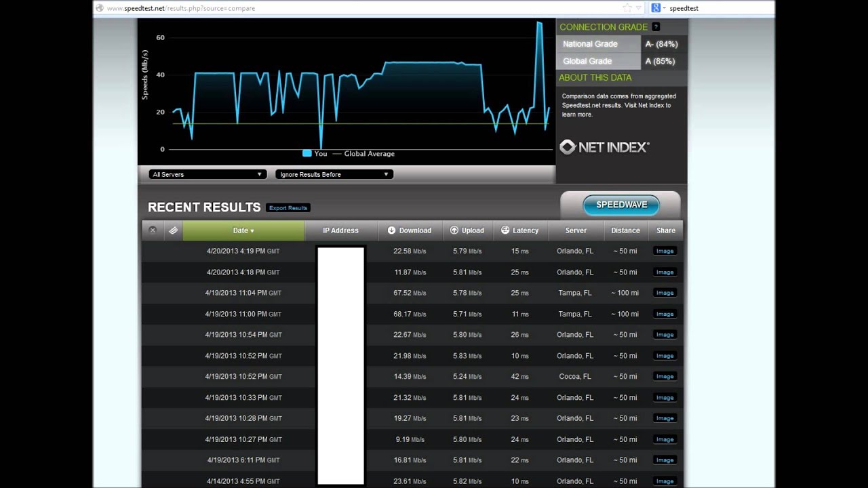This screenshot has width=868, height=488.
Task: Select the 11 ms latency value
Action: click(x=520, y=314)
